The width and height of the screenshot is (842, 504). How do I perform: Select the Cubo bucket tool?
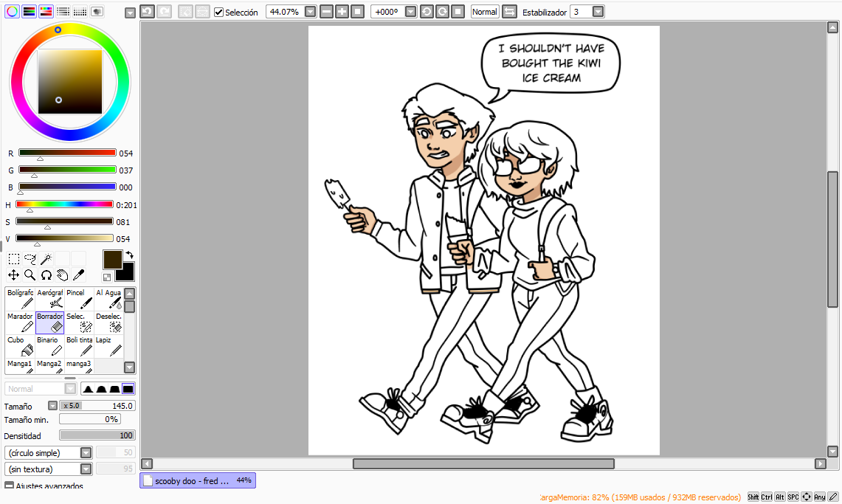pos(20,346)
